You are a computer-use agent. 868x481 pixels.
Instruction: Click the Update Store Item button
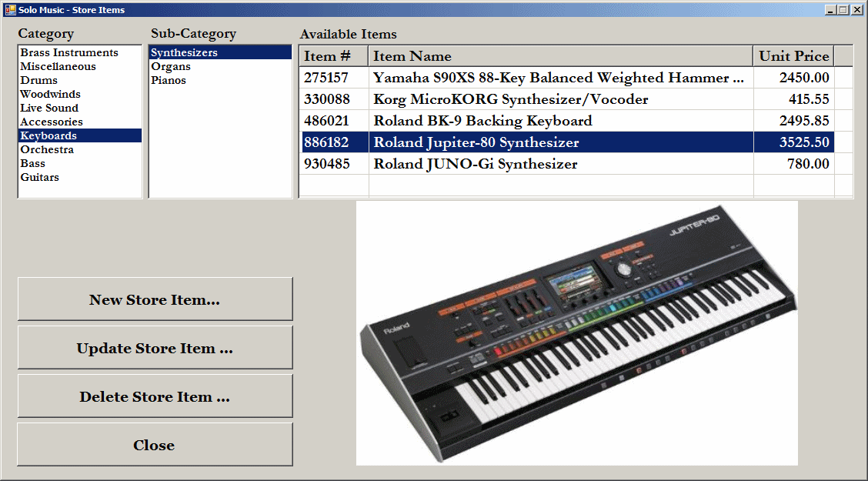tap(155, 348)
